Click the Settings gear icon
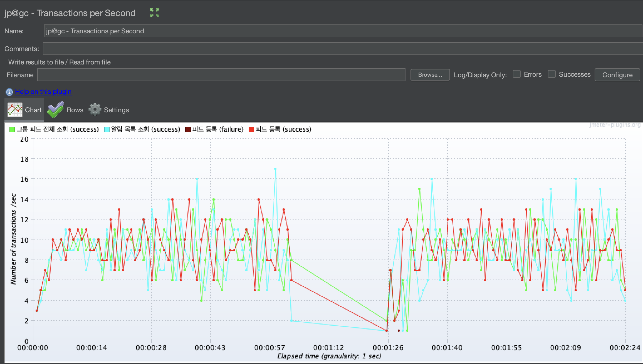 95,109
